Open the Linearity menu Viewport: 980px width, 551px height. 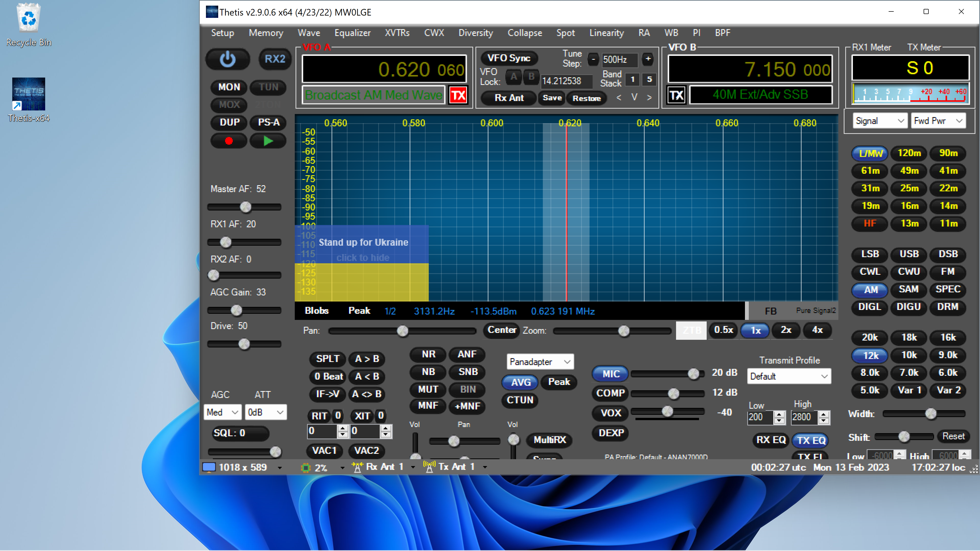(x=606, y=33)
